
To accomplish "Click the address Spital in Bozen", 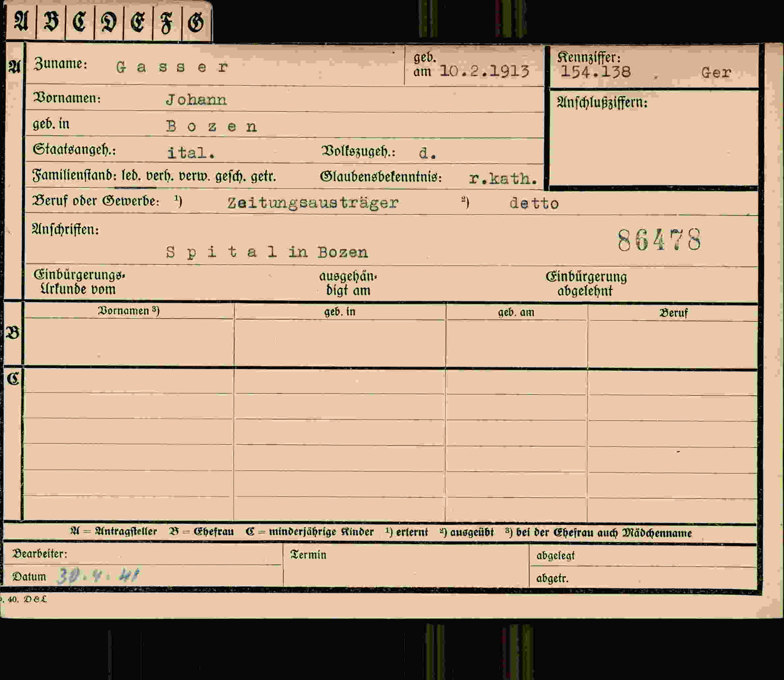I will (x=266, y=252).
